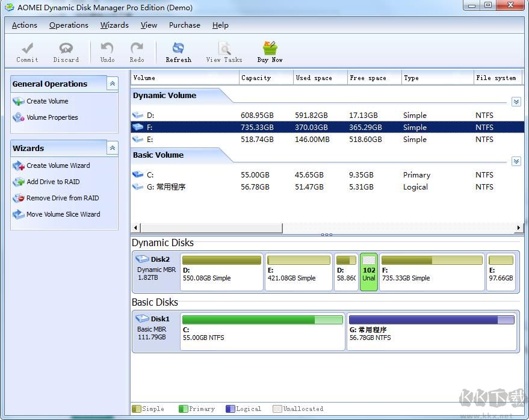Select the Create Volume icon in General Operations
Image resolution: width=529 pixels, height=420 pixels.
20,101
